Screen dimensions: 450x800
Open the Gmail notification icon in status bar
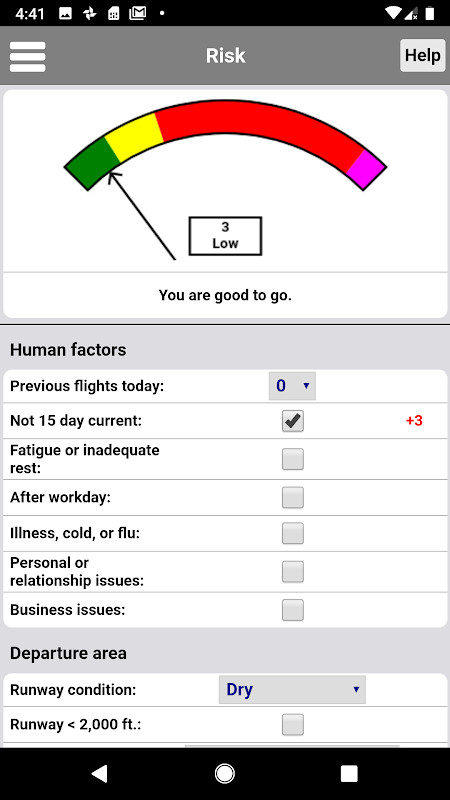[x=138, y=13]
